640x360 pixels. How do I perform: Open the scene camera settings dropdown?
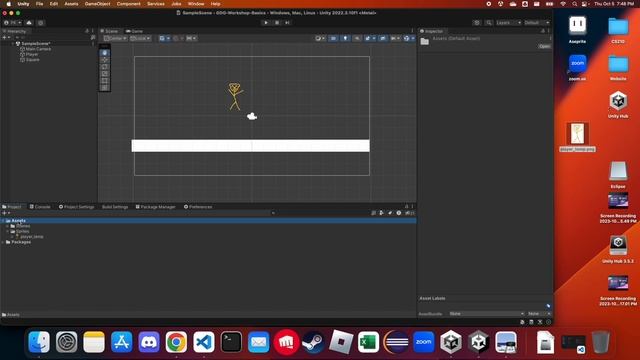tap(395, 38)
